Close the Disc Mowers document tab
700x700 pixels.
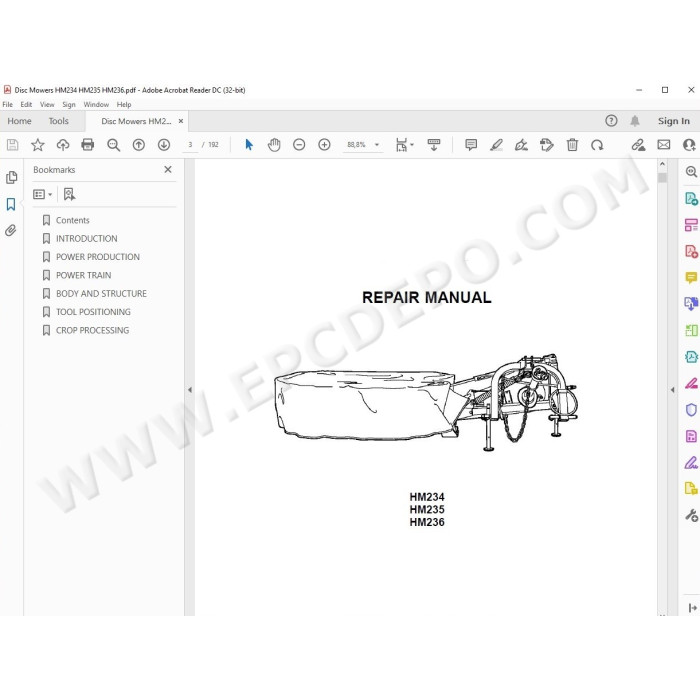point(181,121)
